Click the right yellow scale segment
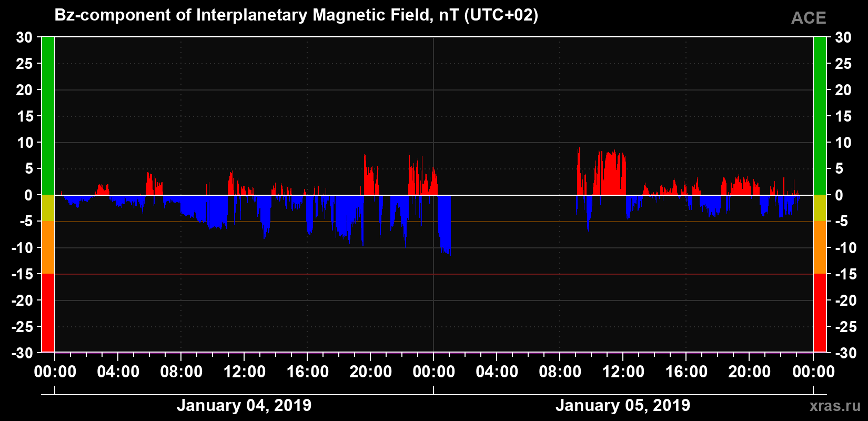Screen dimensions: 868x421 (820, 208)
